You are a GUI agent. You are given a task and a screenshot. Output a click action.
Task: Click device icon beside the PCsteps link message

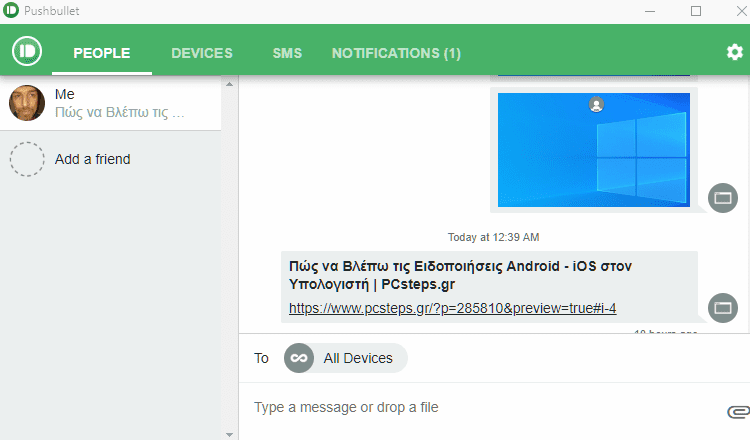point(723,308)
